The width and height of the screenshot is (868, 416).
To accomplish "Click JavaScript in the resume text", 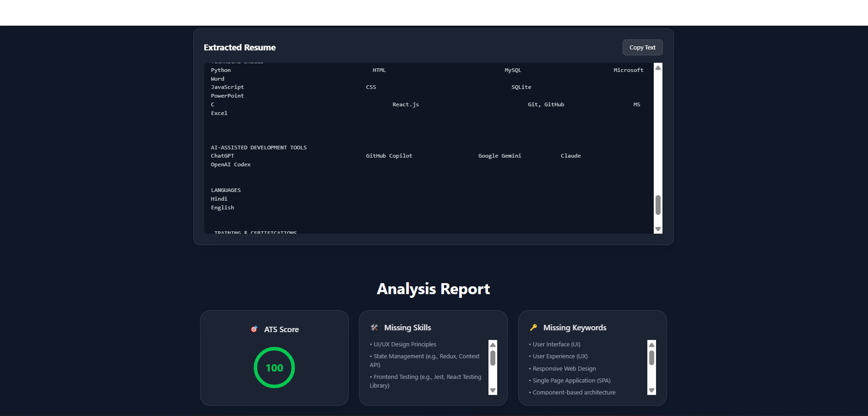I will tap(227, 87).
